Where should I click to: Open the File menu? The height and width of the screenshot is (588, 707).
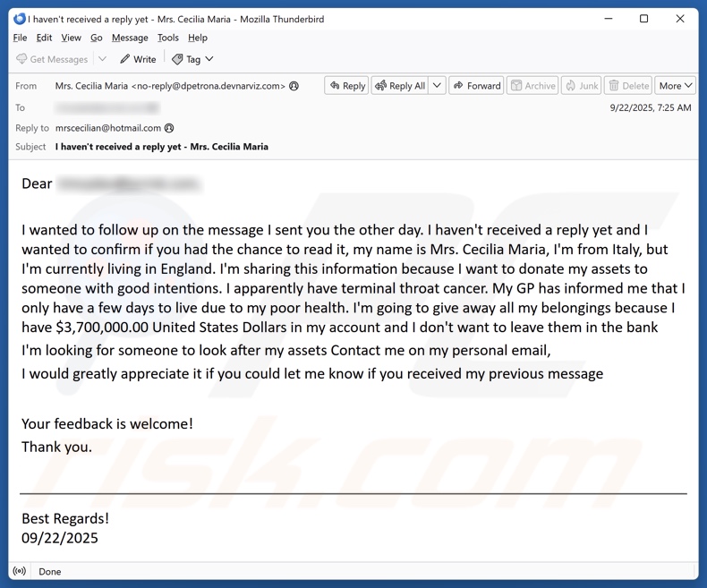click(20, 38)
